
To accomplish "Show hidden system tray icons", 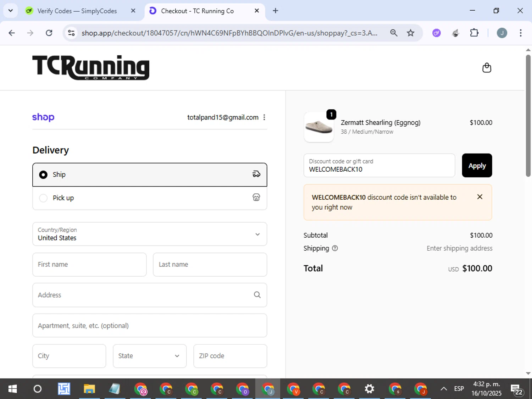I will pos(444,389).
